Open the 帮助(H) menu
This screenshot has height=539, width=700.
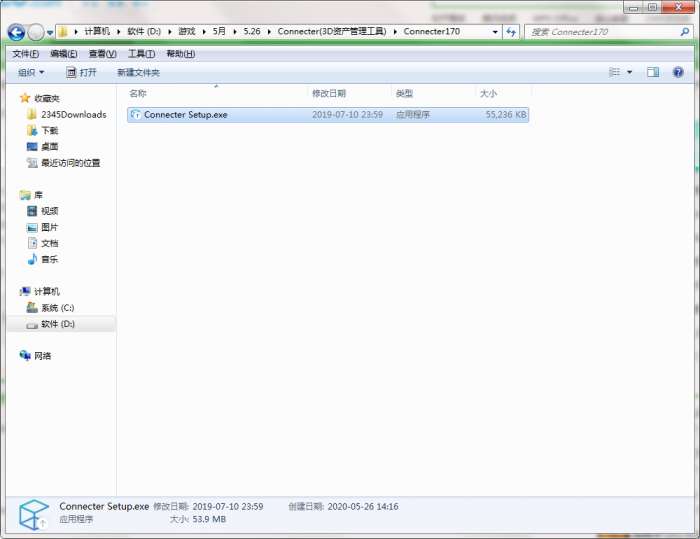click(x=180, y=54)
